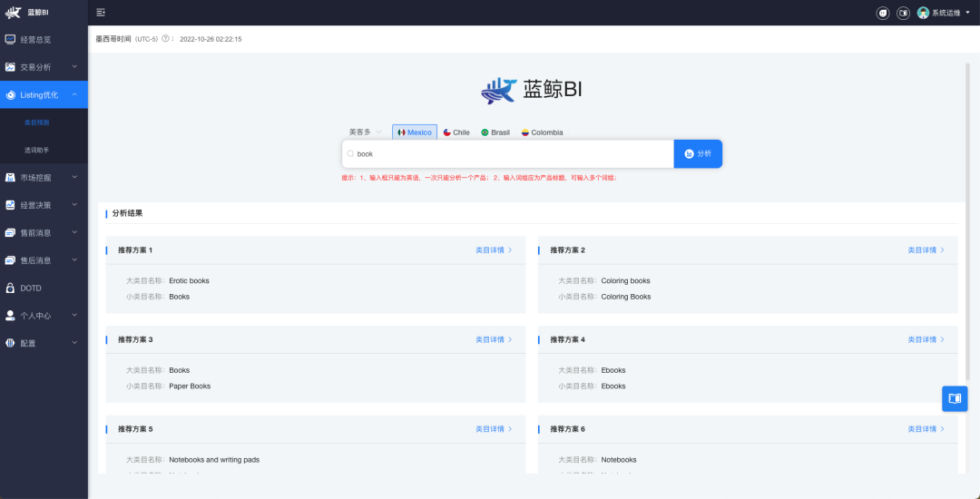Expand the 个人中心 menu chevron

[x=74, y=316]
